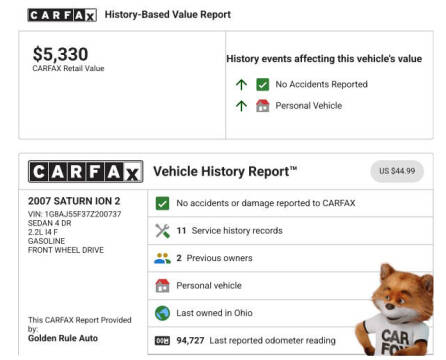Click the VIN 1G8AJ55F37Z200737 text
The height and width of the screenshot is (360, 446).
tap(74, 214)
